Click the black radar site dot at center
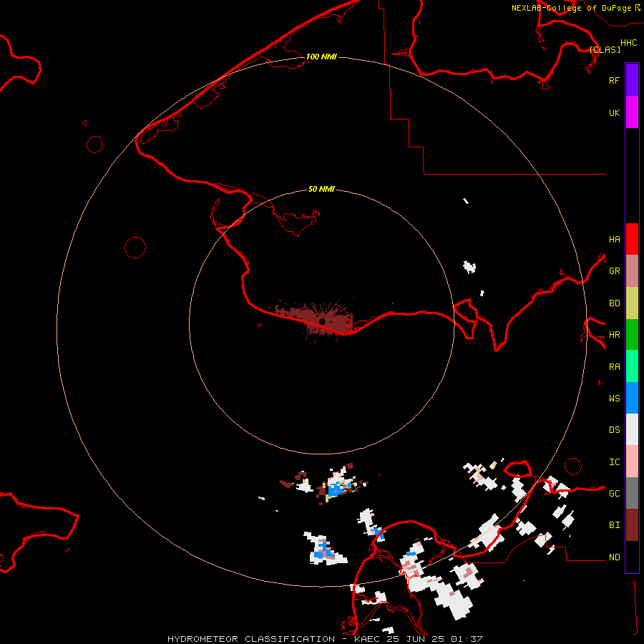Viewport: 644px width, 644px height. tap(322, 321)
